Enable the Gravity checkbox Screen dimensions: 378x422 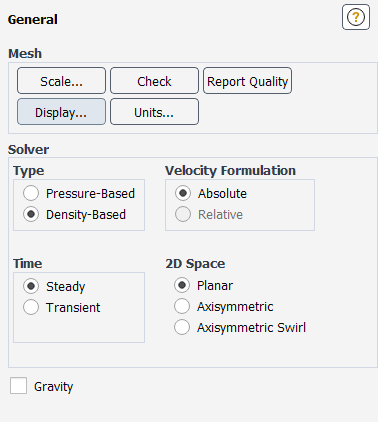point(18,386)
